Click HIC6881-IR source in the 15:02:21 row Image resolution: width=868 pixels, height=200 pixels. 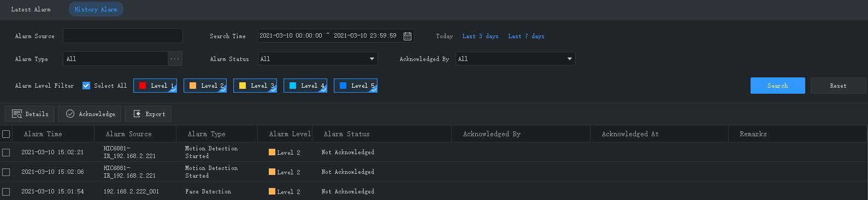click(x=129, y=152)
